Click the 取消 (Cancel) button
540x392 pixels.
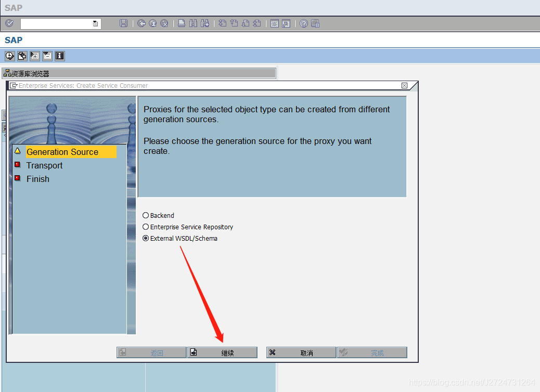tap(301, 352)
